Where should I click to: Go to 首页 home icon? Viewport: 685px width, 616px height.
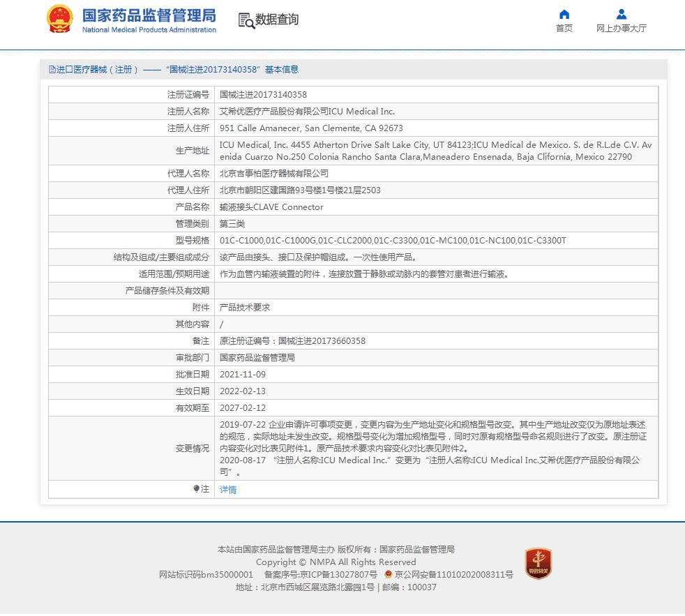[564, 15]
